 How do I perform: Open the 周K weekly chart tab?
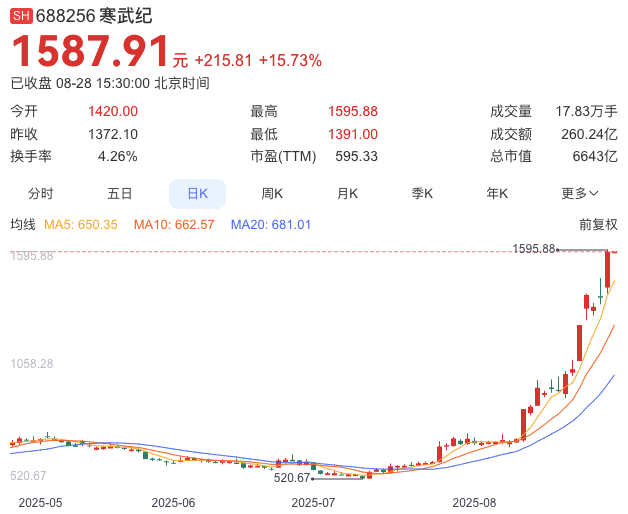point(272,194)
